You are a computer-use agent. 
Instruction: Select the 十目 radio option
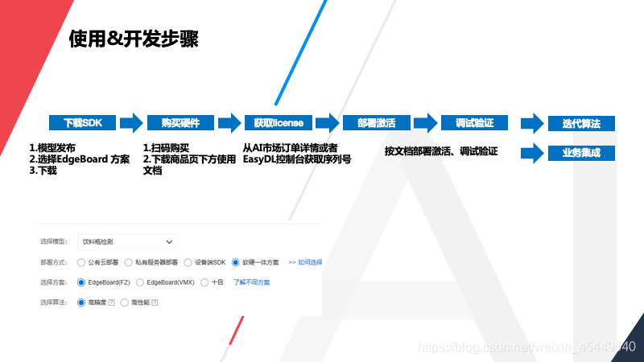[x=204, y=282]
